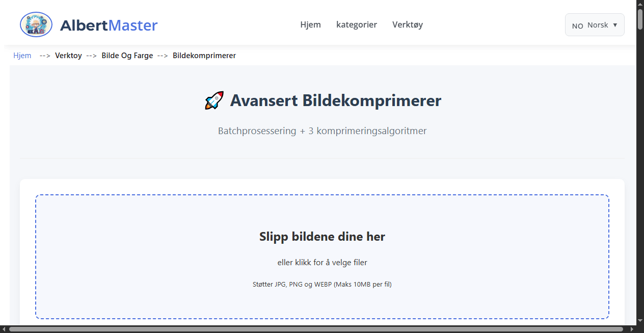Open the kategorier menu item
This screenshot has width=644, height=333.
(356, 24)
